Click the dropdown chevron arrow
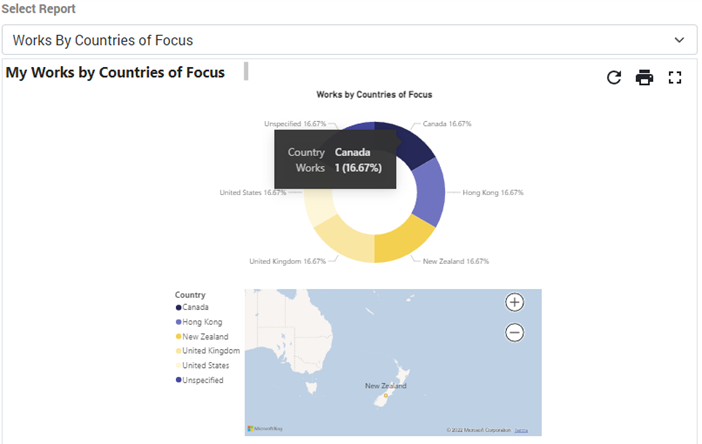 (x=680, y=40)
